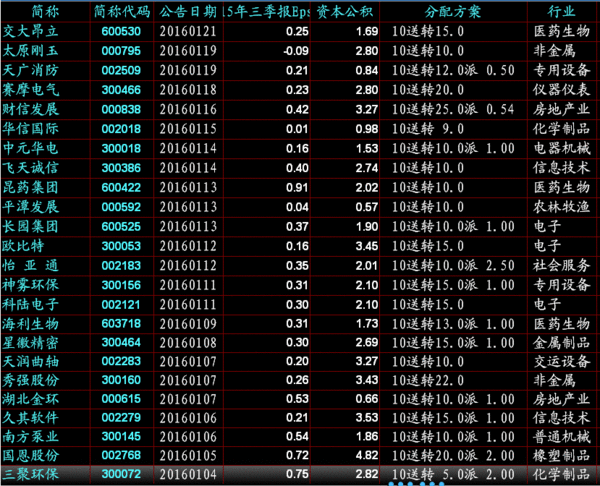Screen dimensions: 600x486
Task: Select stock name 星徽精密
Action: (30, 342)
